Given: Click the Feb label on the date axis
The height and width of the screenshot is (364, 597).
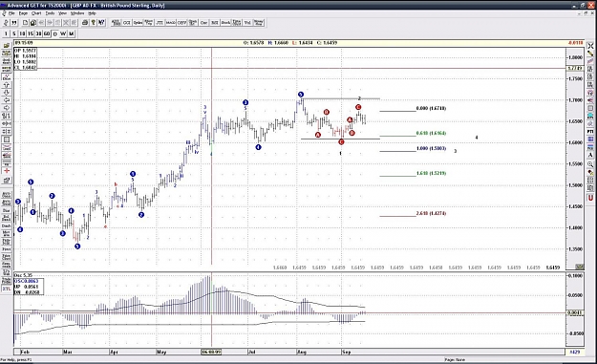Looking at the screenshot, I should [x=25, y=352].
